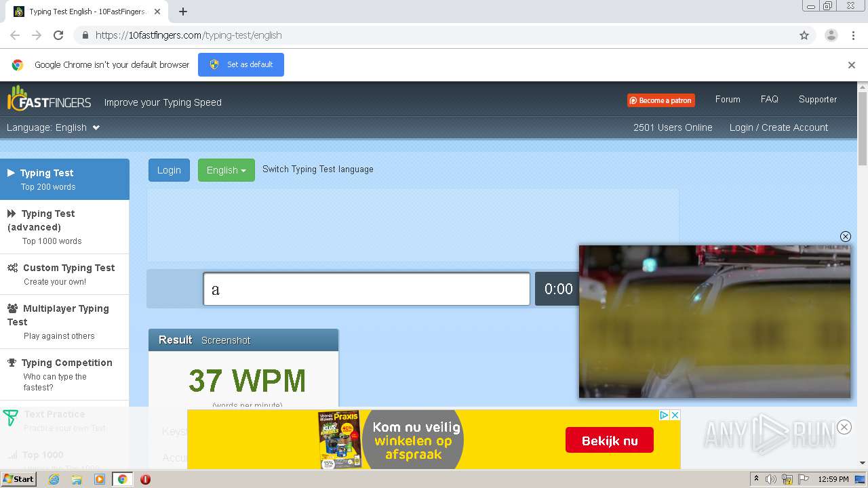The width and height of the screenshot is (868, 488).
Task: Close the floating video ad
Action: tap(846, 237)
